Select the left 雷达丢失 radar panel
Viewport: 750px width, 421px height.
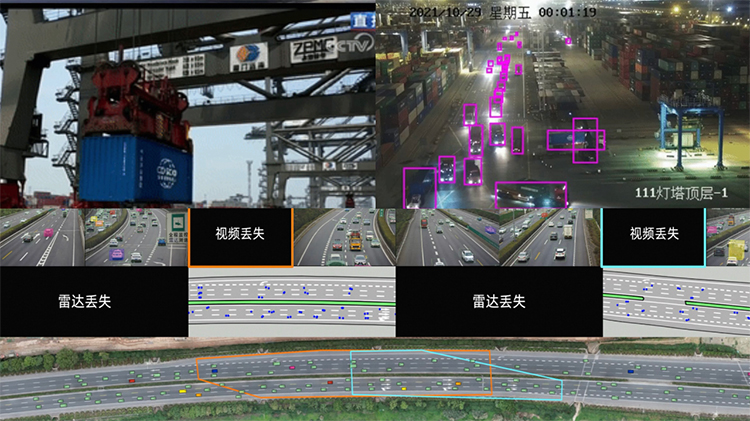pyautogui.click(x=94, y=300)
